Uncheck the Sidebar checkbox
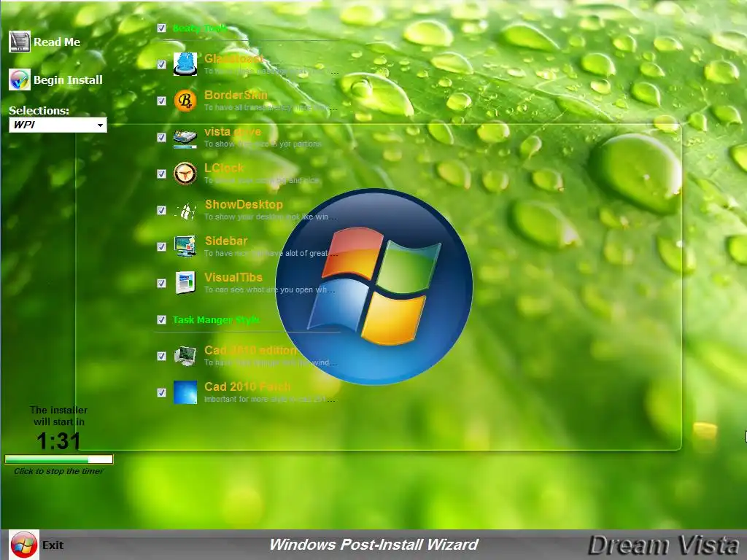Viewport: 747px width, 560px height. [161, 246]
